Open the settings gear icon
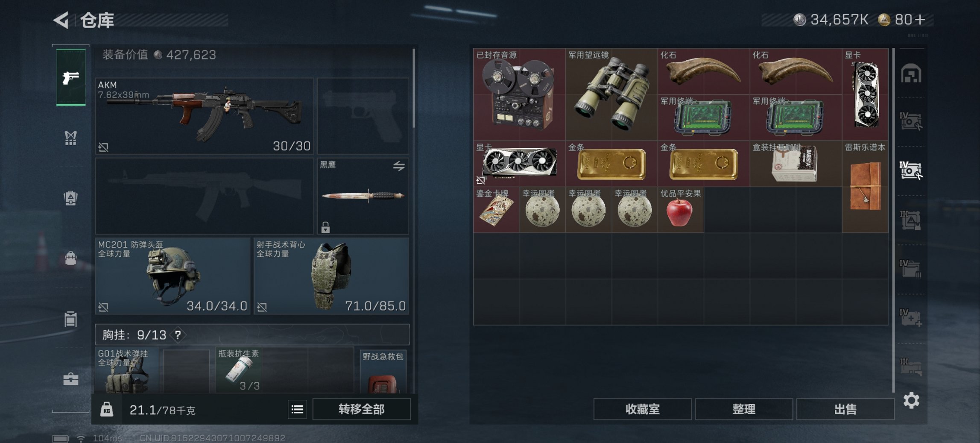 point(911,400)
